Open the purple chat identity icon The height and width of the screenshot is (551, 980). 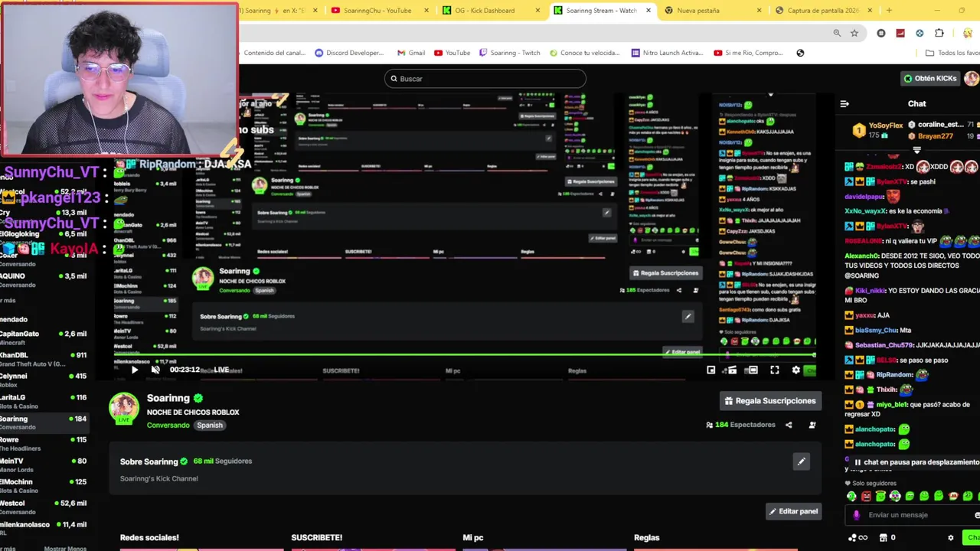(x=856, y=515)
